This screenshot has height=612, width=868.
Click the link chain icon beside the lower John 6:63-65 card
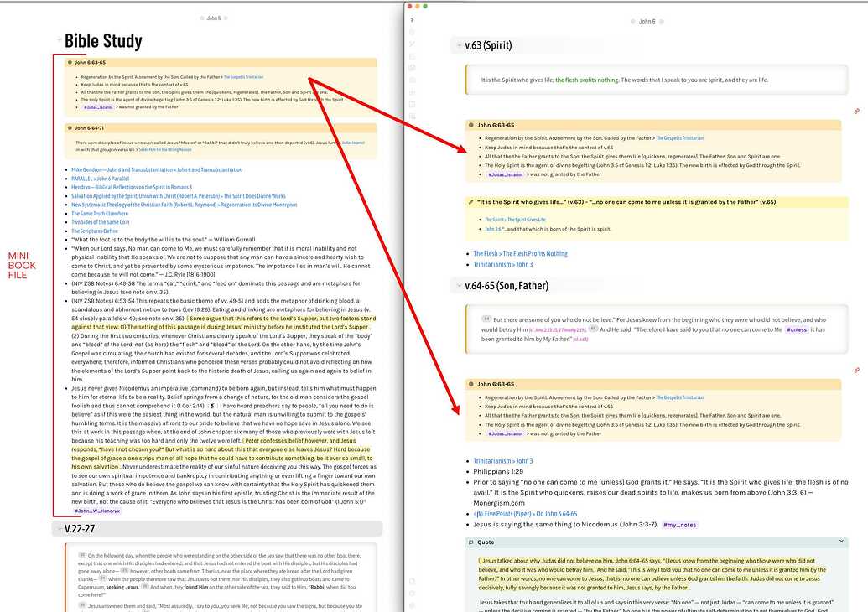(857, 370)
